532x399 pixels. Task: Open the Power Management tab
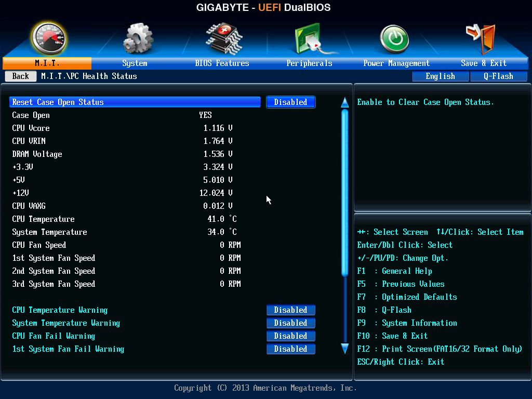(396, 63)
